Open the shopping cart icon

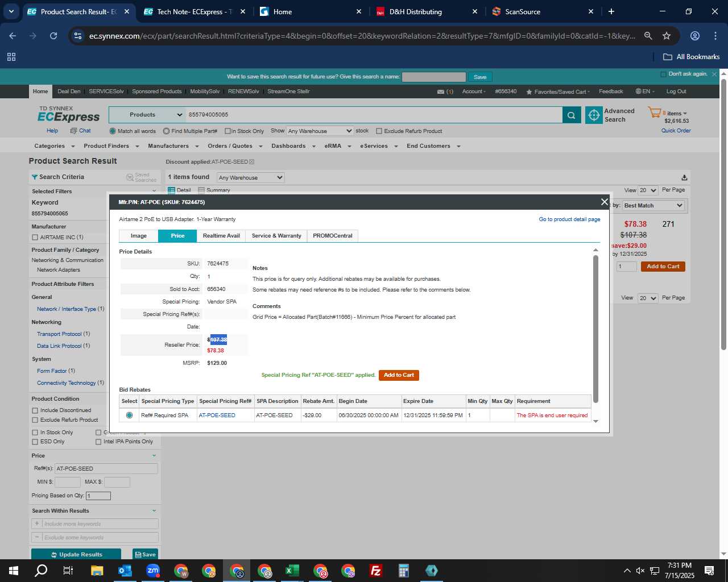[x=654, y=113]
